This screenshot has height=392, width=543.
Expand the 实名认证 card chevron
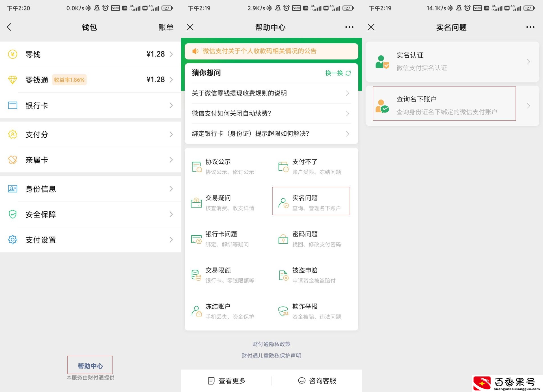pos(528,62)
